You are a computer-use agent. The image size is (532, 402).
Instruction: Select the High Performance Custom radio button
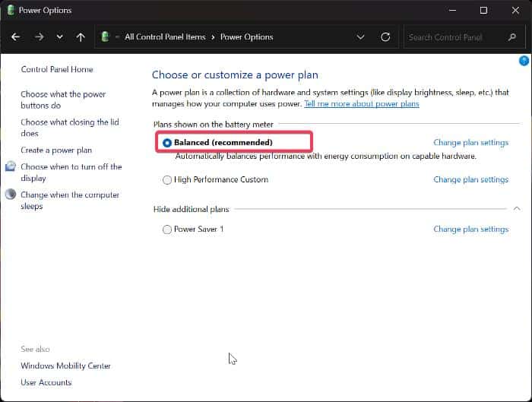point(167,179)
